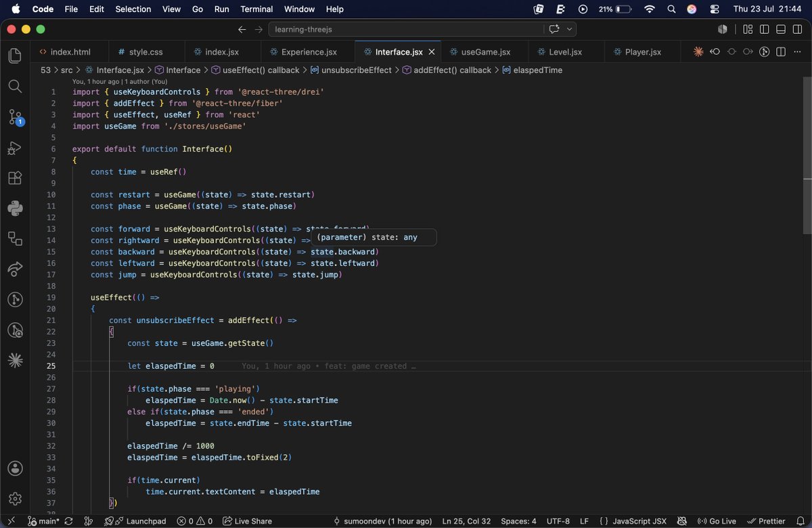This screenshot has width=812, height=528.
Task: Click the Live Share status bar button
Action: tap(246, 521)
